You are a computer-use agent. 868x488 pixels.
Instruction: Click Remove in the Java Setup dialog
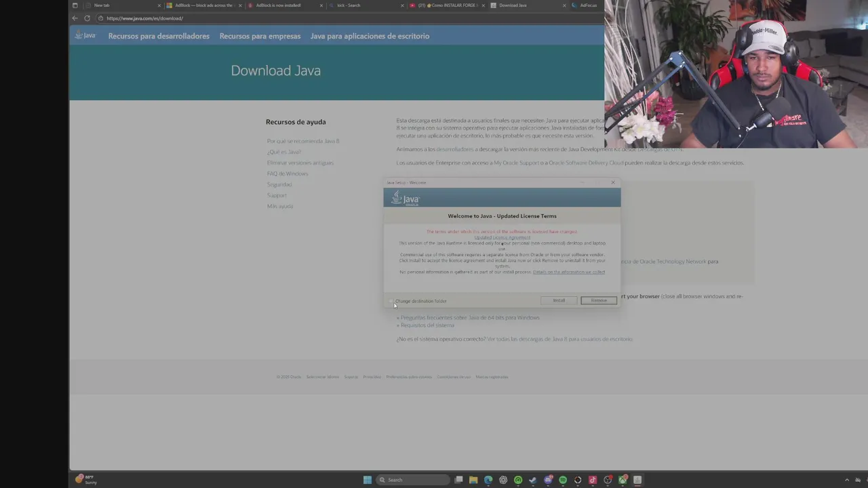[599, 300]
